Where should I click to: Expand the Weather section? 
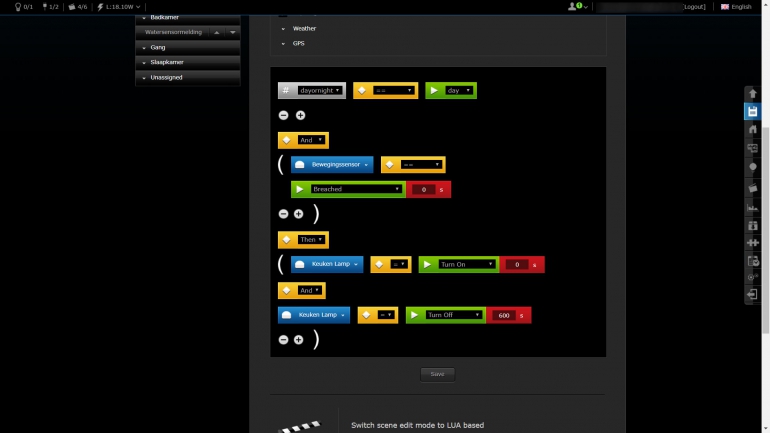pos(304,28)
